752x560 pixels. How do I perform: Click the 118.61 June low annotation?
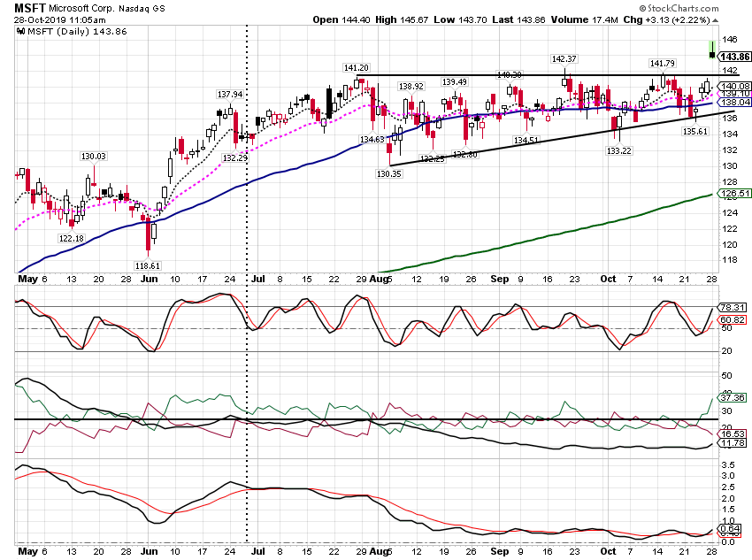[147, 265]
